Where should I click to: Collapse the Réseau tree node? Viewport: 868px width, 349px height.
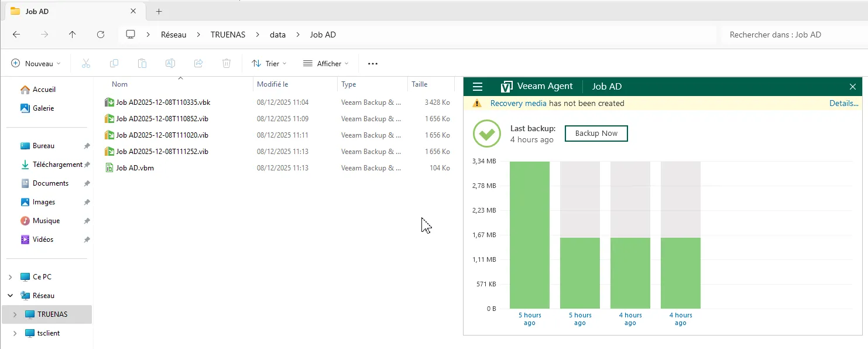(x=11, y=296)
